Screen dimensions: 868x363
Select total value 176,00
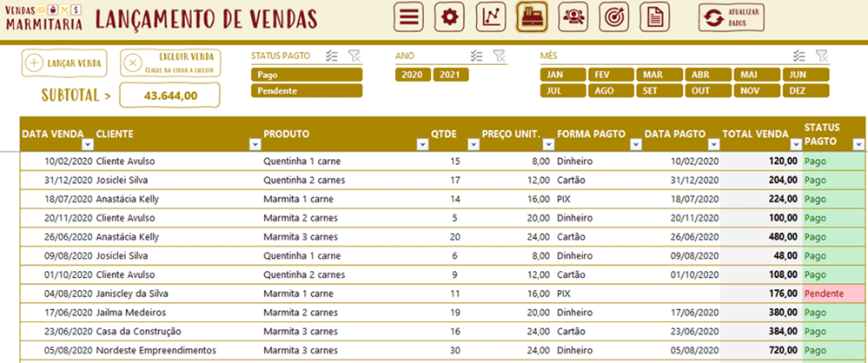(761, 294)
